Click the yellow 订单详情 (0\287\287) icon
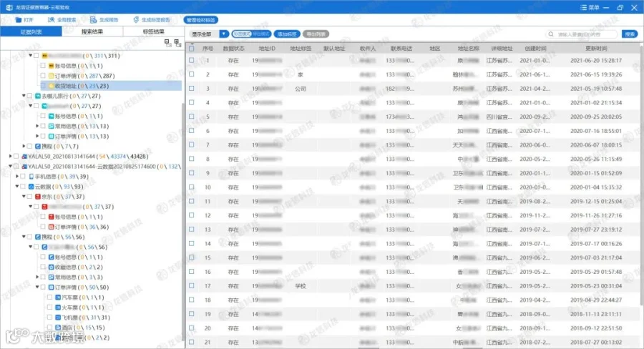The image size is (644, 349). coord(52,76)
